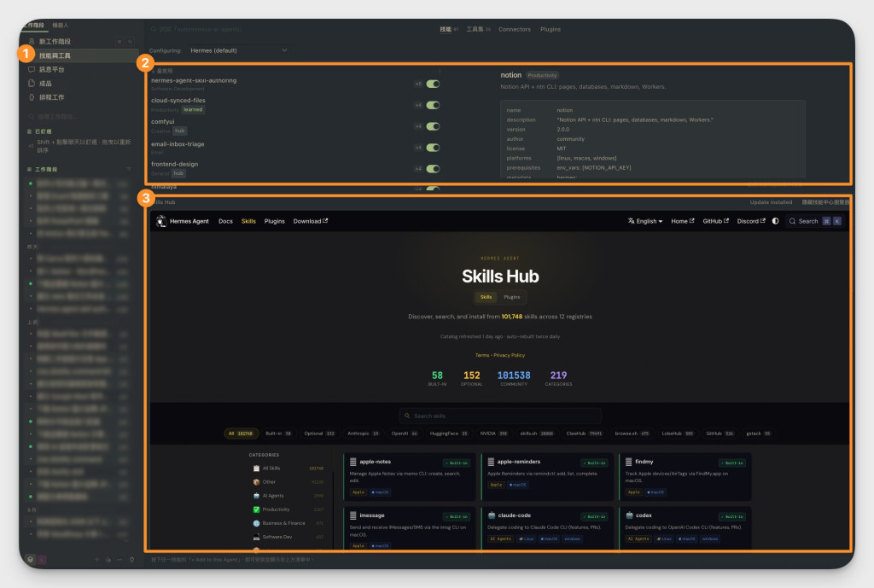Click the Business & Finance category icon

pos(256,523)
